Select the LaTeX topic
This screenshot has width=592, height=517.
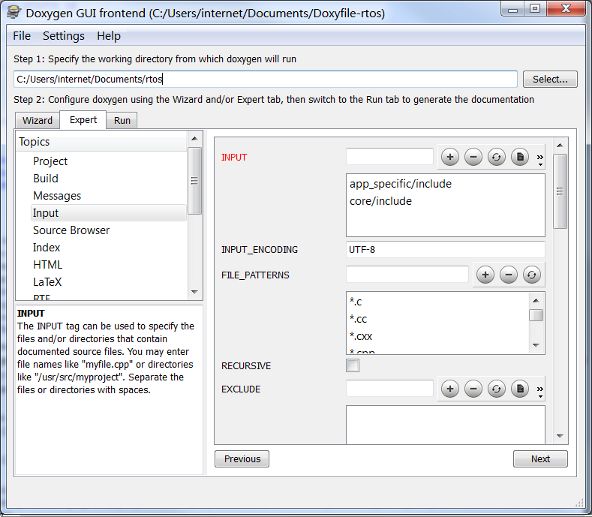[47, 282]
